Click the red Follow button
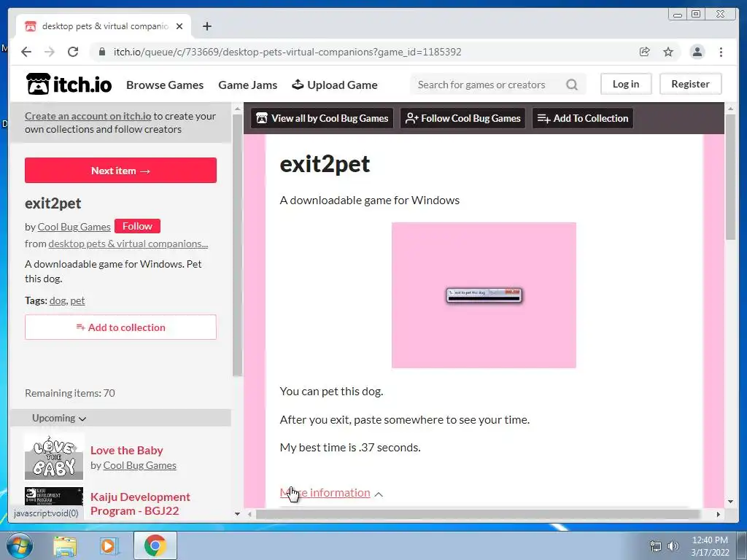The height and width of the screenshot is (560, 747). pos(137,226)
